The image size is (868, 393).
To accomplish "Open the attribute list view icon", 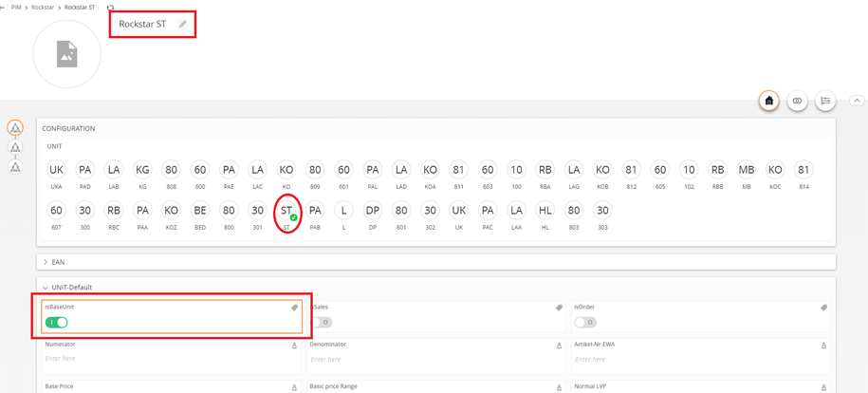I will click(825, 101).
